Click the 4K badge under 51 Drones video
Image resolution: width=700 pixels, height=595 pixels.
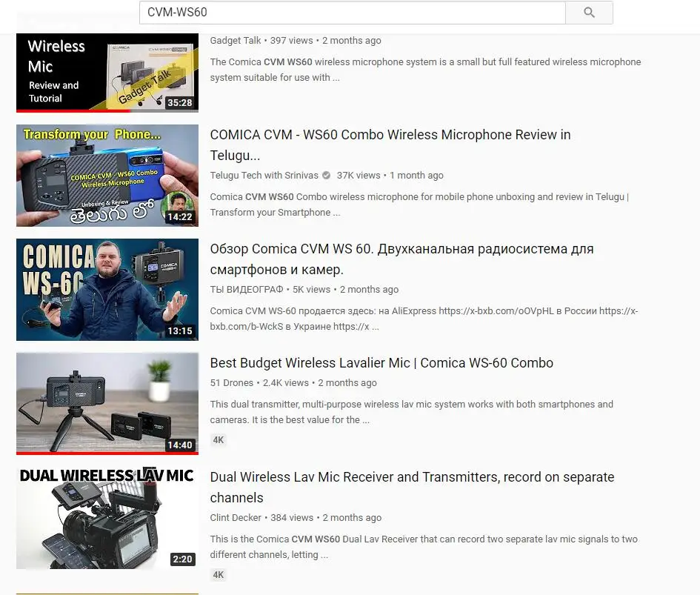[219, 440]
